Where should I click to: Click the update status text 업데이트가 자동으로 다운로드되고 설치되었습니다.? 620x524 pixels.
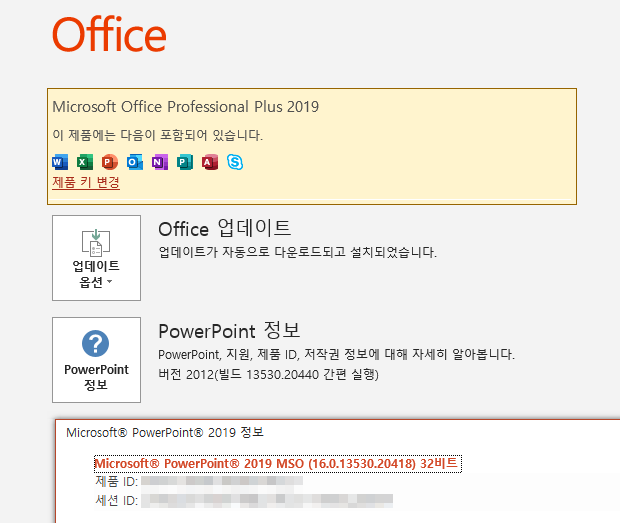[297, 252]
